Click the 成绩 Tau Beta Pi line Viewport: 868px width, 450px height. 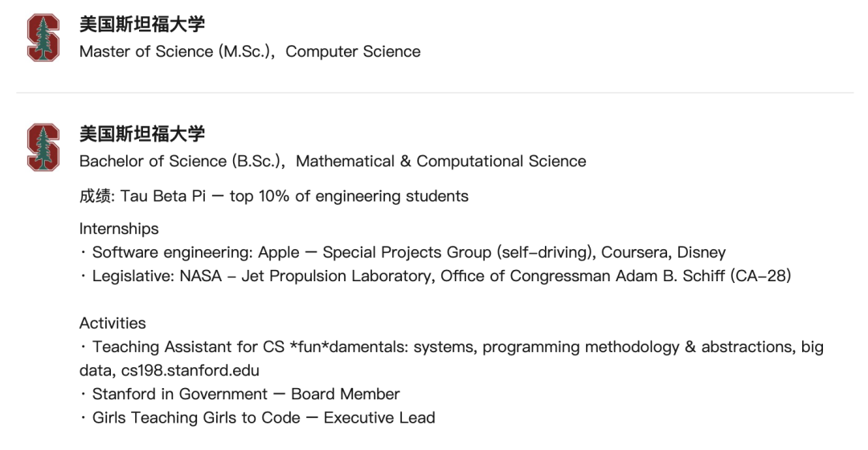(273, 196)
